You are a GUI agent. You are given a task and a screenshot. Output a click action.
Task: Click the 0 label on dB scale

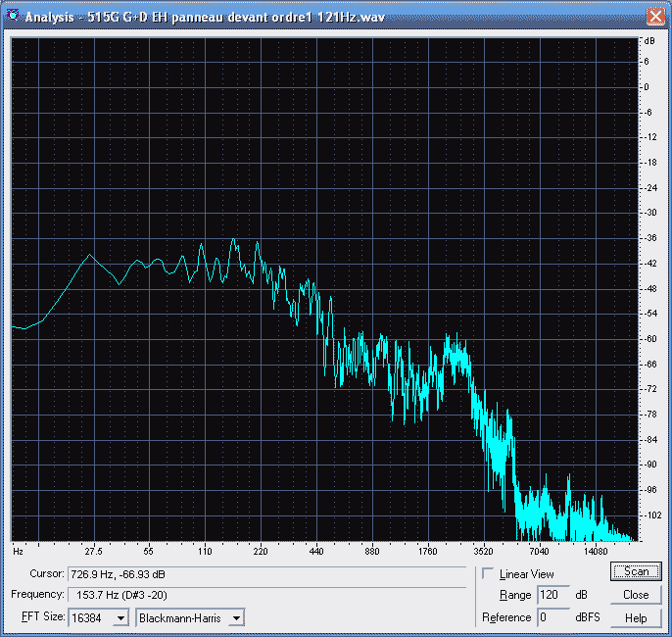[647, 87]
